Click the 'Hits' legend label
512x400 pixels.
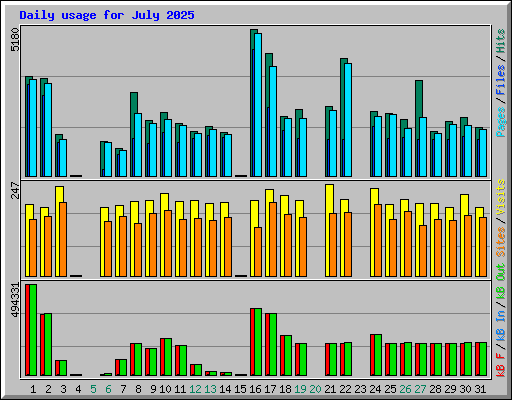(501, 41)
